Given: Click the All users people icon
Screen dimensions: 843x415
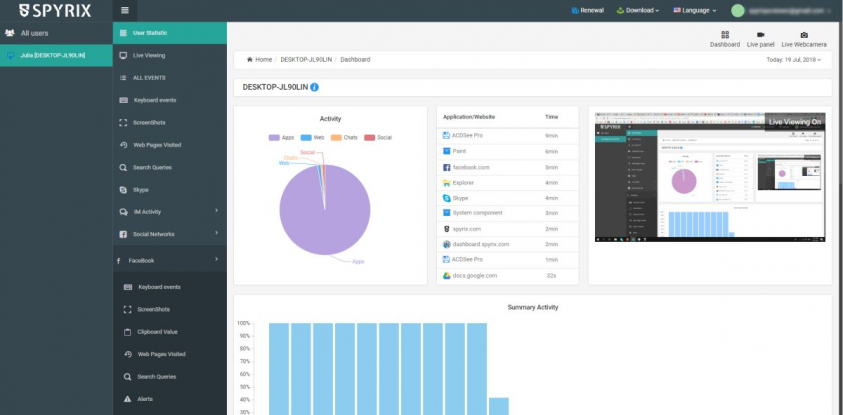Looking at the screenshot, I should coord(10,33).
